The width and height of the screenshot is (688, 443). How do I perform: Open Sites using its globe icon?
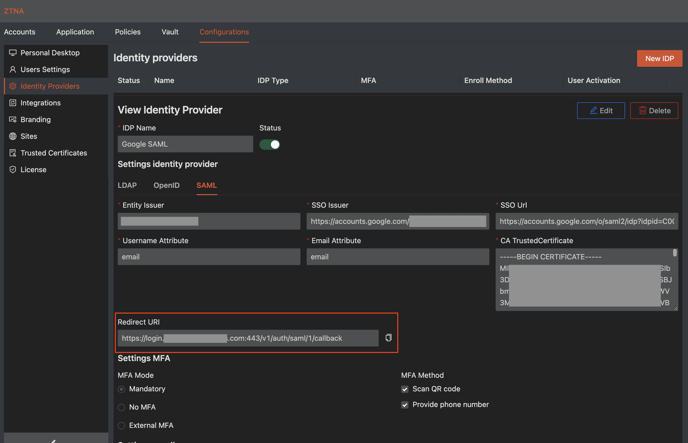coord(13,136)
